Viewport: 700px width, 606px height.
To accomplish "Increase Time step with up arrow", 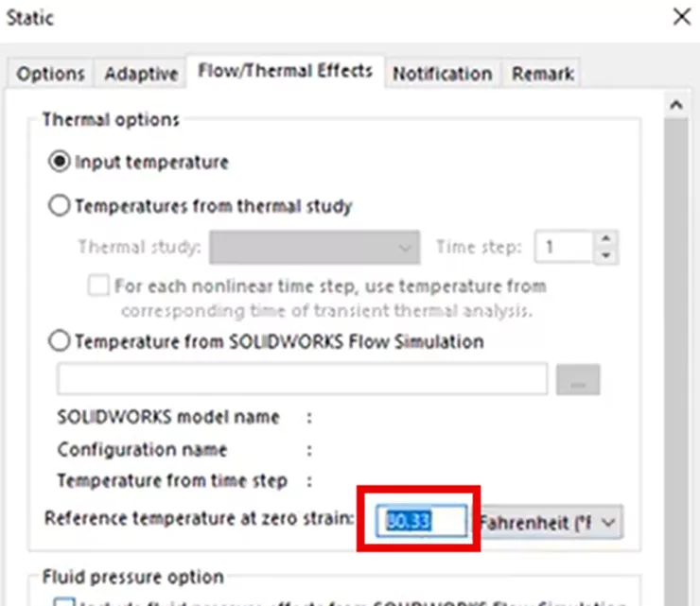I will click(606, 240).
